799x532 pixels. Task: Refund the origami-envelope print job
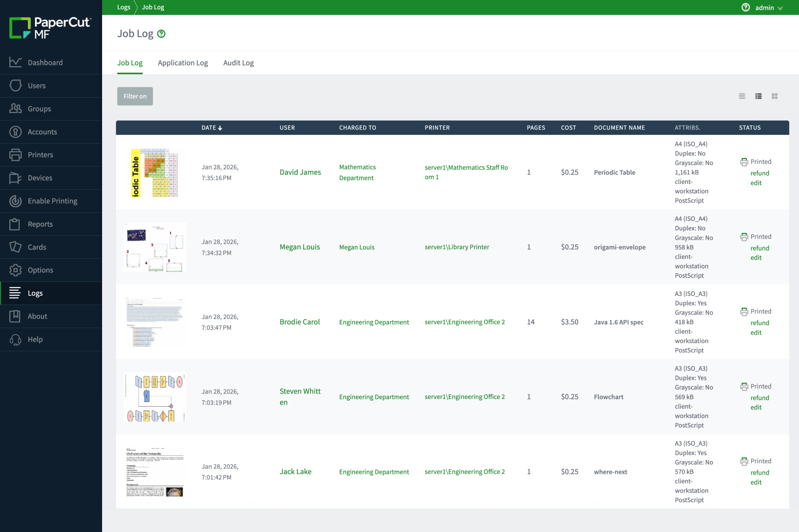(760, 248)
